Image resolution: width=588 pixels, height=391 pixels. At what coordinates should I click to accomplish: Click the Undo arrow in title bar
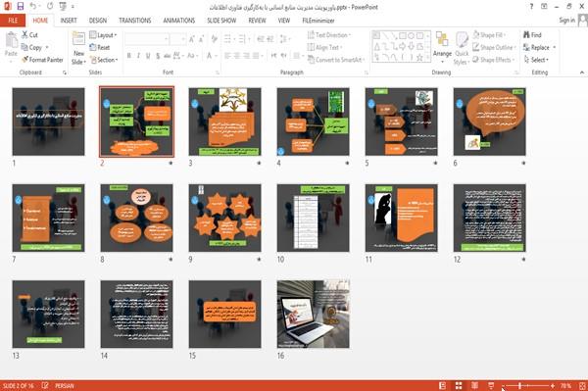click(33, 6)
